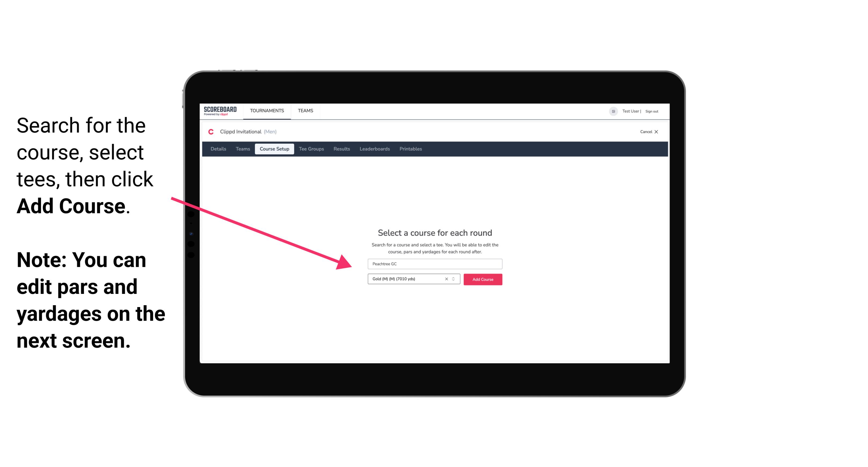Open the Printables tab
The height and width of the screenshot is (467, 868).
410,149
